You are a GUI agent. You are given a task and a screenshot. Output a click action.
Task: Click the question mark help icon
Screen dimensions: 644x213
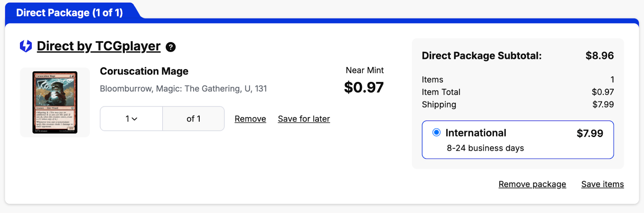(171, 47)
